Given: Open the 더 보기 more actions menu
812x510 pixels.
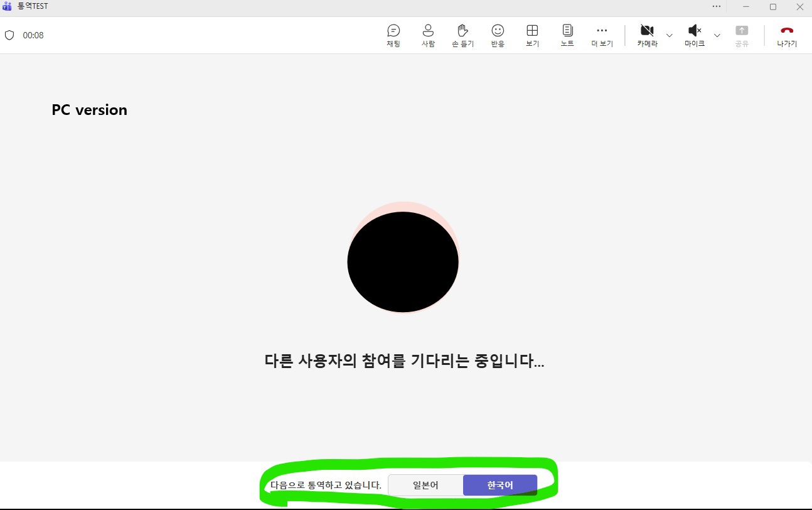Looking at the screenshot, I should pyautogui.click(x=602, y=36).
